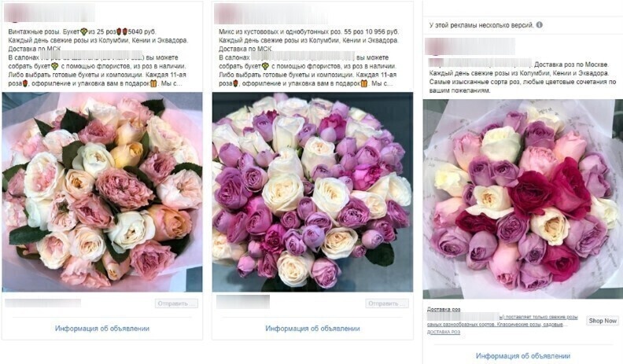Click the info icon beside ad versions notice

[539, 24]
